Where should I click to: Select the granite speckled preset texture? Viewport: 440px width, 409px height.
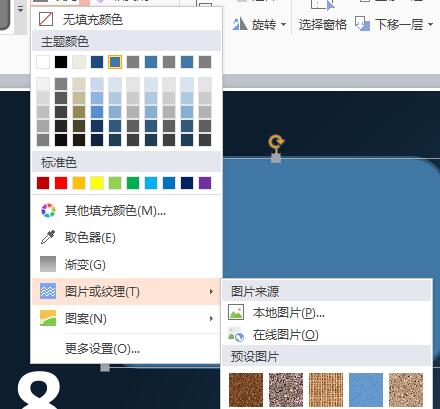point(286,390)
